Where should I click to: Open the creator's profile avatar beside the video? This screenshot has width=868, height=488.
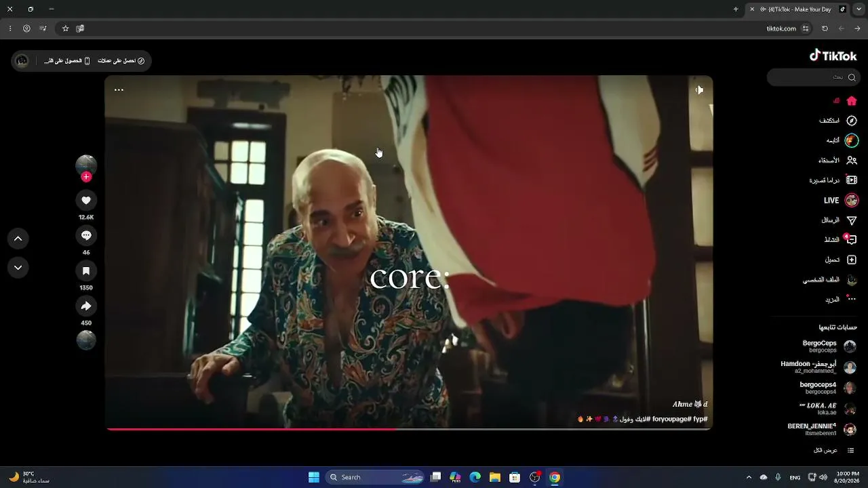pos(86,165)
